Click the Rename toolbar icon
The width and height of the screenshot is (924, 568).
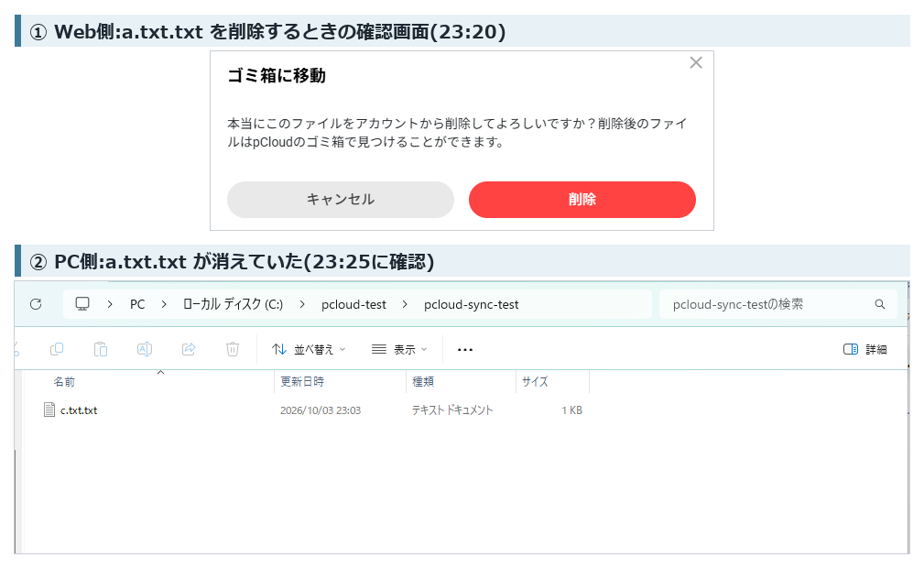click(145, 349)
